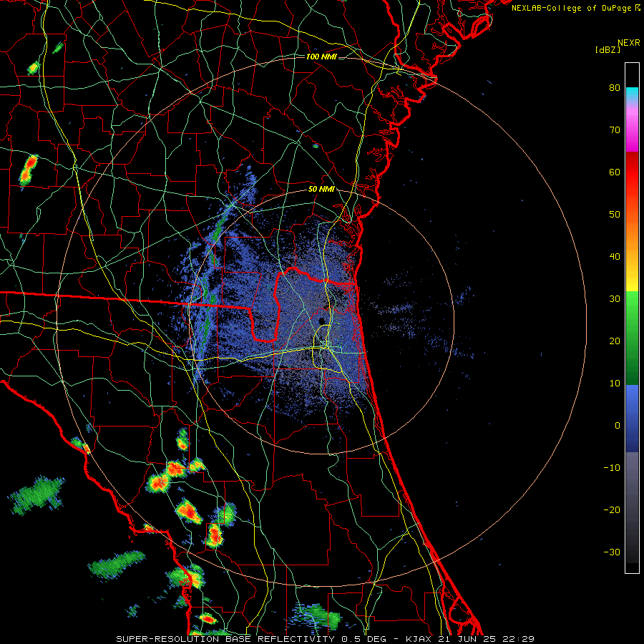Click the '-20' value on the dBZ scale

pyautogui.click(x=612, y=510)
